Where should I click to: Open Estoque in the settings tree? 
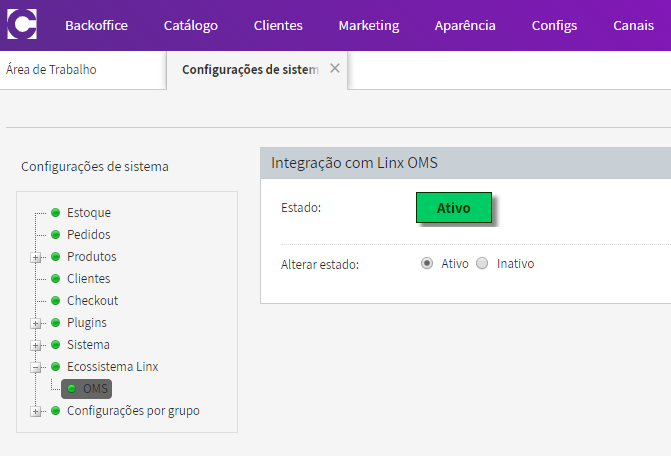pyautogui.click(x=89, y=213)
